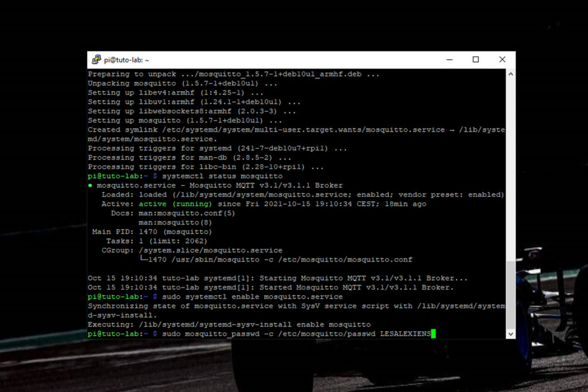Click the 'systemctl status mosquitto' command line

(x=185, y=176)
